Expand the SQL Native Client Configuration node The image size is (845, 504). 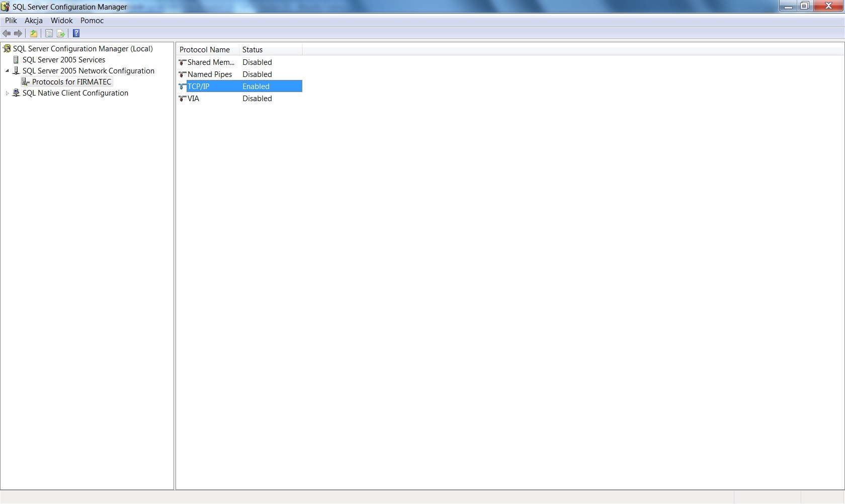point(7,93)
